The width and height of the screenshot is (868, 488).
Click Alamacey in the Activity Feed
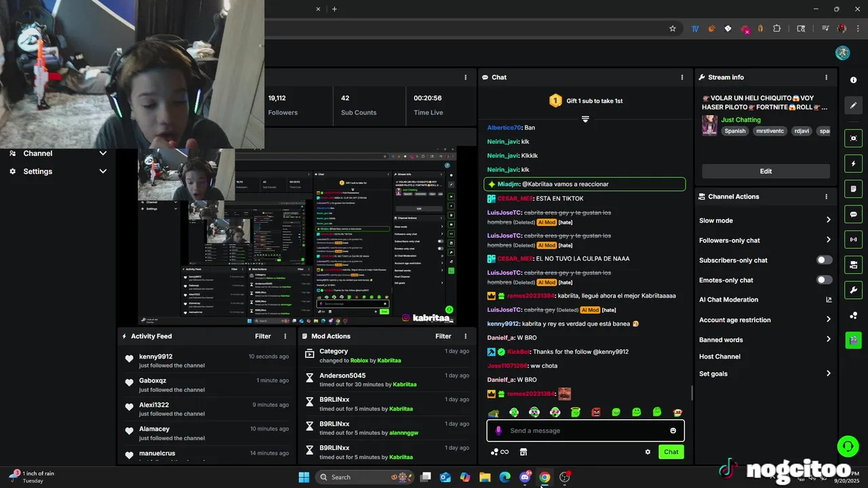tap(154, 429)
